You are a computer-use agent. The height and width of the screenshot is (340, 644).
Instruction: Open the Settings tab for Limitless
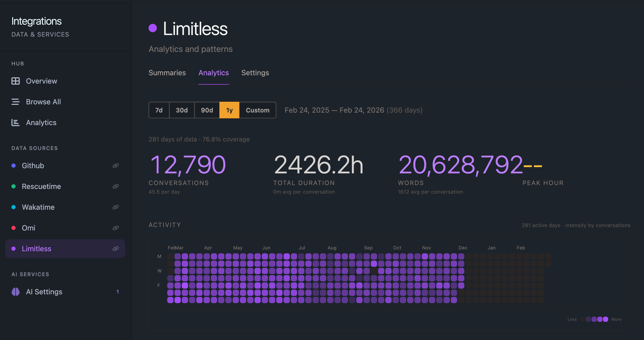tap(255, 73)
